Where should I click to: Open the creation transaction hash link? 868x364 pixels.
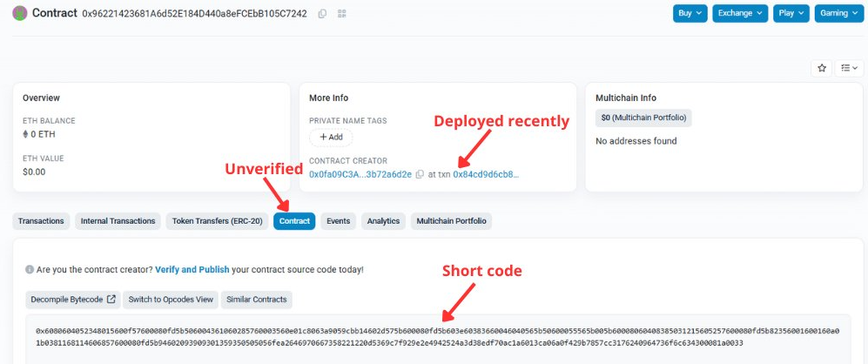click(x=485, y=174)
